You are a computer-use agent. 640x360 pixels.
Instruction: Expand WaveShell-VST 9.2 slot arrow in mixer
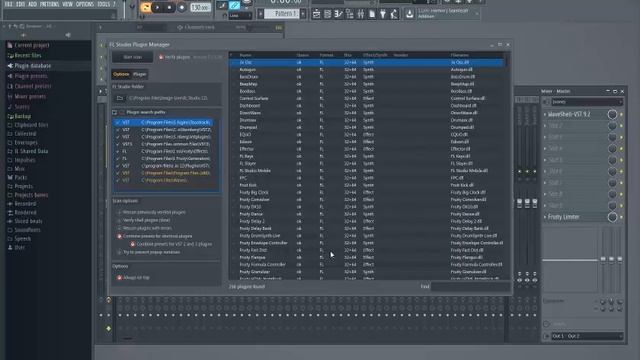click(545, 115)
